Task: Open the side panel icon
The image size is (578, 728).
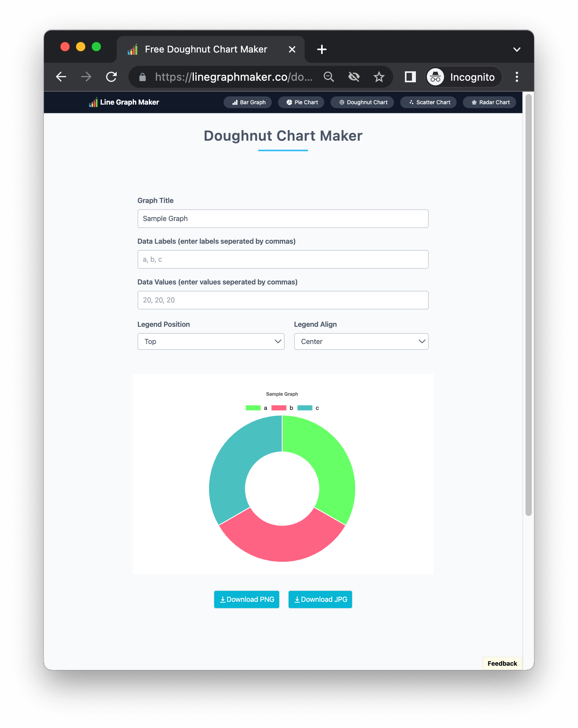Action: coord(410,77)
